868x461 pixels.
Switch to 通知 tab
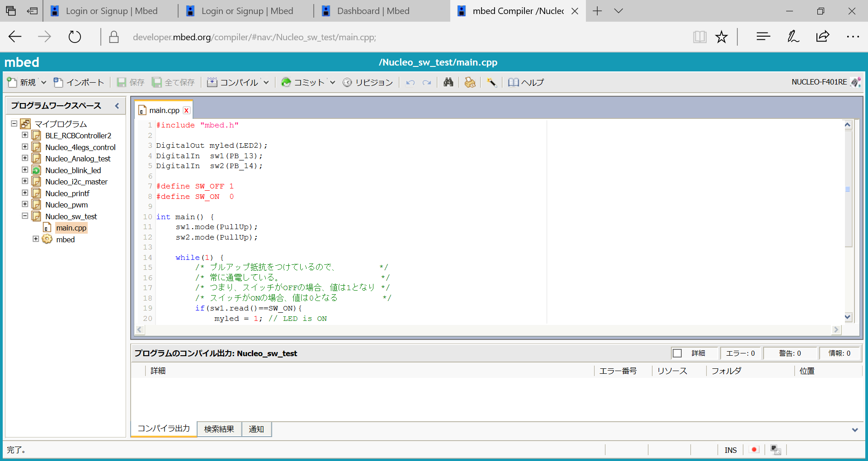click(x=256, y=429)
